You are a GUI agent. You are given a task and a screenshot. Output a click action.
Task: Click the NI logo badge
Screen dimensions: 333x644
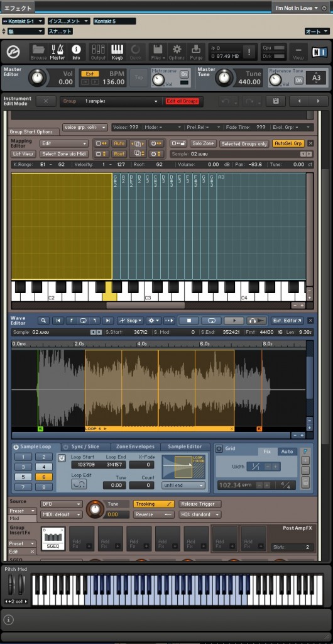(319, 52)
